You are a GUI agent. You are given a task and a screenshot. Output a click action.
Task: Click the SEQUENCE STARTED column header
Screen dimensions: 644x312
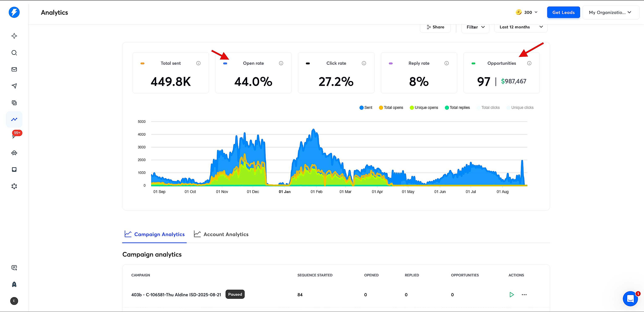[315, 275]
